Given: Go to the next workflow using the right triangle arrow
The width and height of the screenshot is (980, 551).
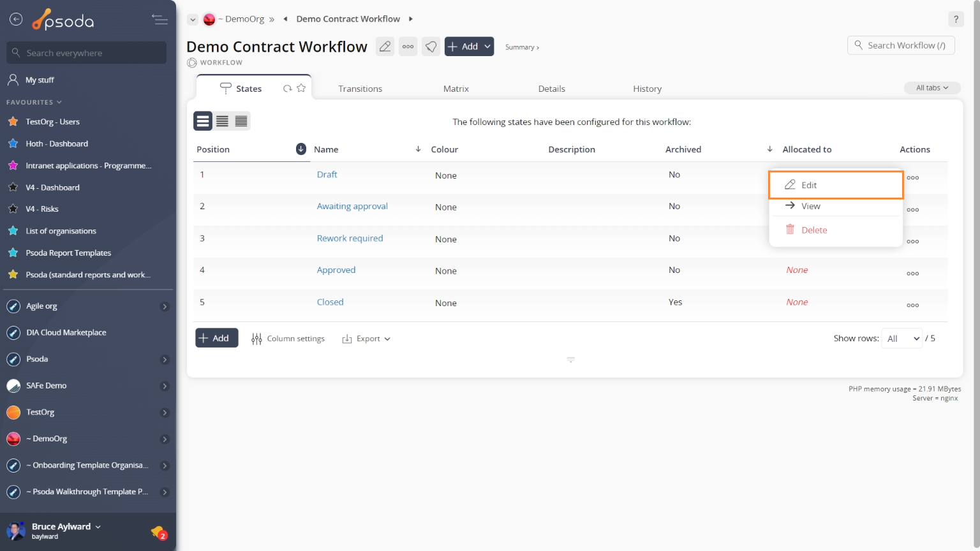Looking at the screenshot, I should tap(410, 19).
